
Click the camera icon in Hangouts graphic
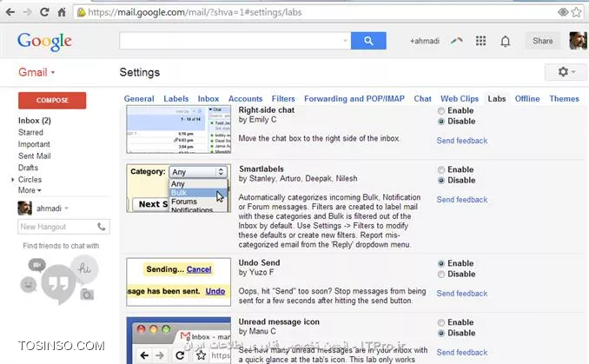(x=87, y=295)
